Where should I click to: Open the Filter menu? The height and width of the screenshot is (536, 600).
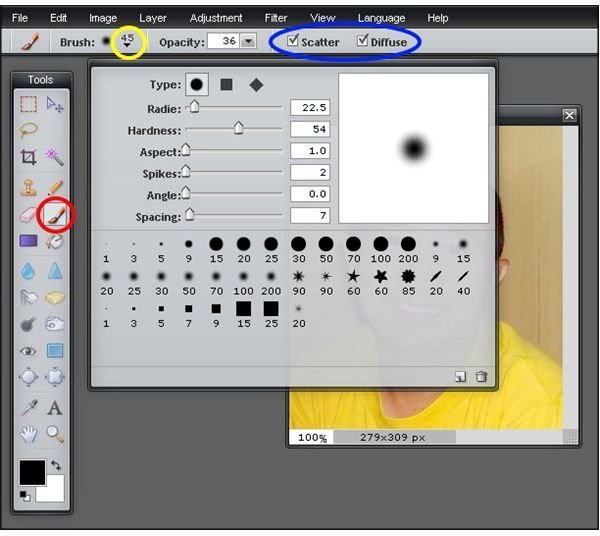[x=276, y=18]
